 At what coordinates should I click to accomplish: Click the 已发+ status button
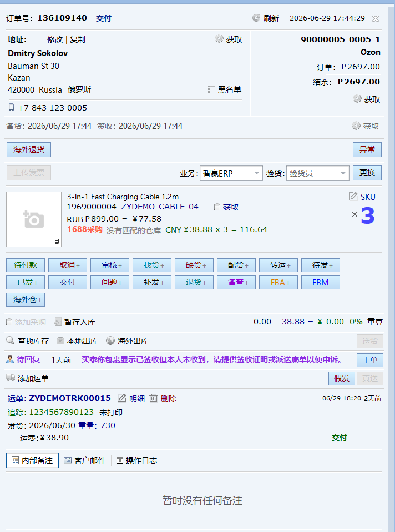pyautogui.click(x=26, y=282)
